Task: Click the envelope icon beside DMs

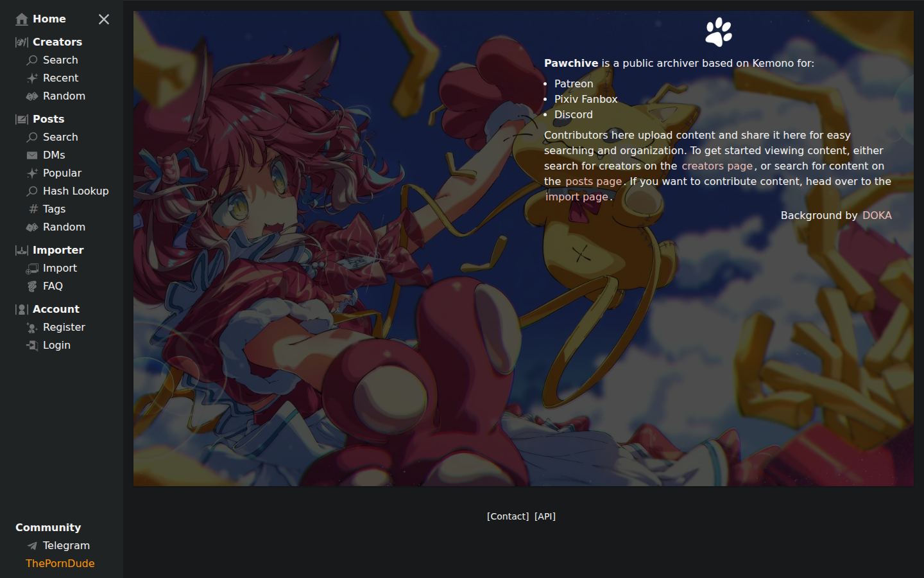Action: click(32, 155)
